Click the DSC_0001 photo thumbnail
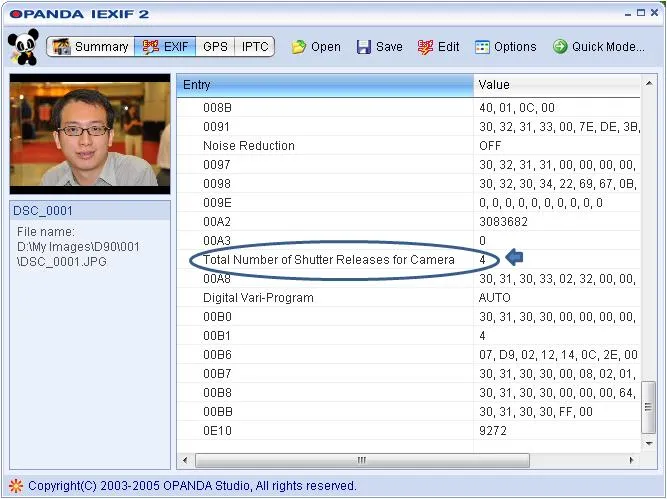 pos(90,134)
